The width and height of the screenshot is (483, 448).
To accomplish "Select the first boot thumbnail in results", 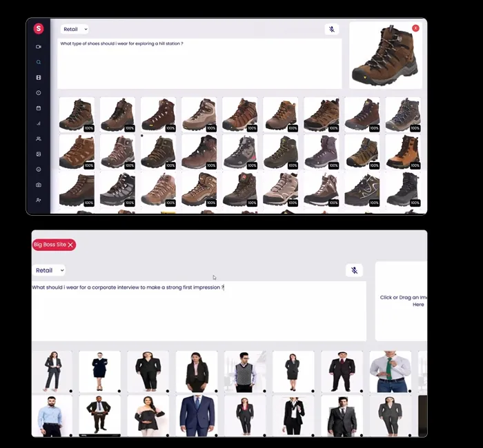I will (77, 114).
